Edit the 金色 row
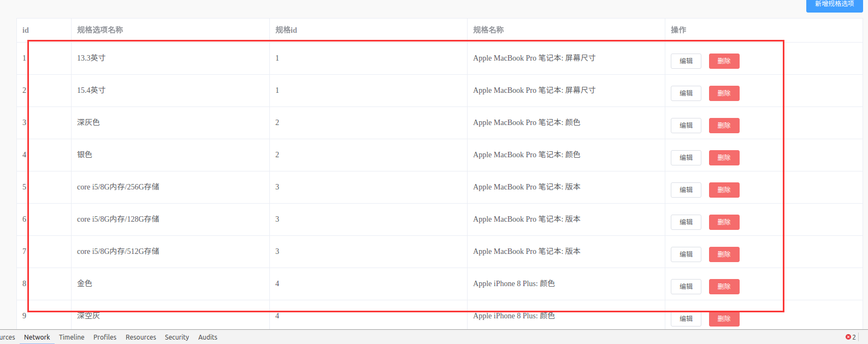 (686, 287)
